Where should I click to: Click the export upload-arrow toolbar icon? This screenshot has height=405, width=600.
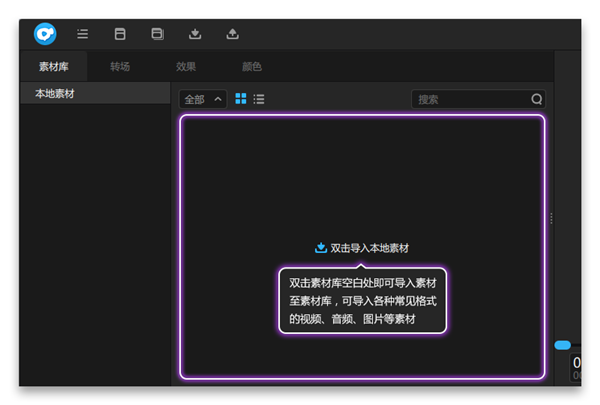pyautogui.click(x=232, y=34)
